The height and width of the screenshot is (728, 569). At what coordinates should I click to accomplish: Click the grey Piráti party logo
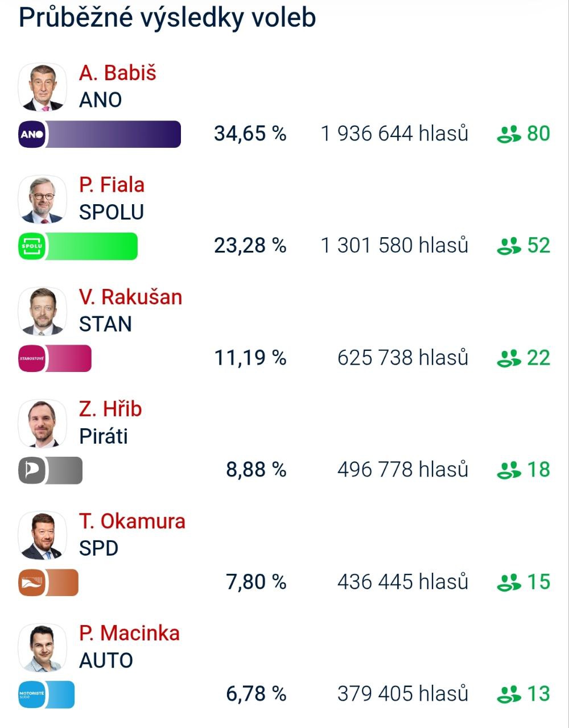pyautogui.click(x=32, y=470)
